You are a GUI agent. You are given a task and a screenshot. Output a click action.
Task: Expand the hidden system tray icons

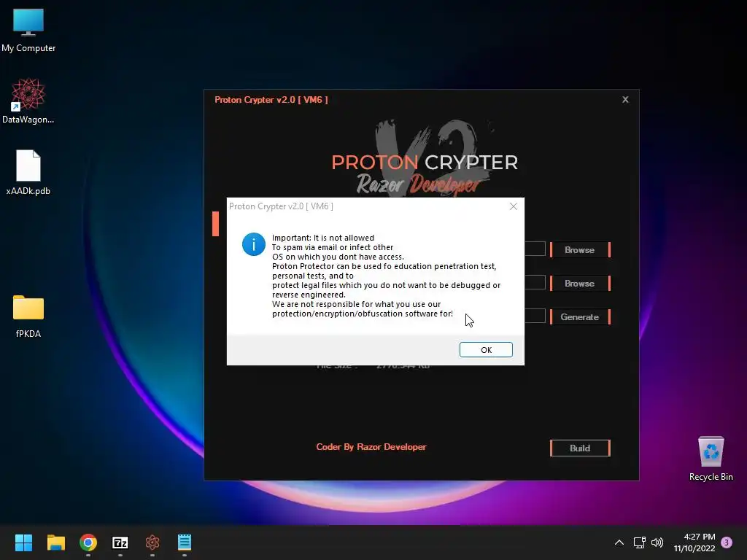(x=619, y=542)
